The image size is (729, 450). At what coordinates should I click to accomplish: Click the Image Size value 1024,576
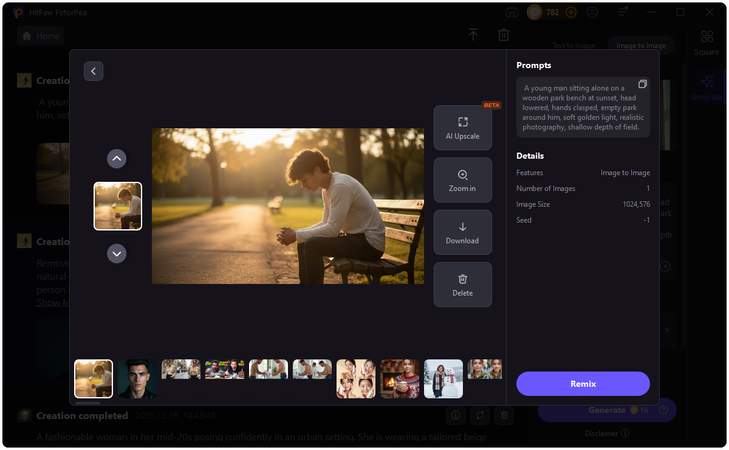coord(636,204)
